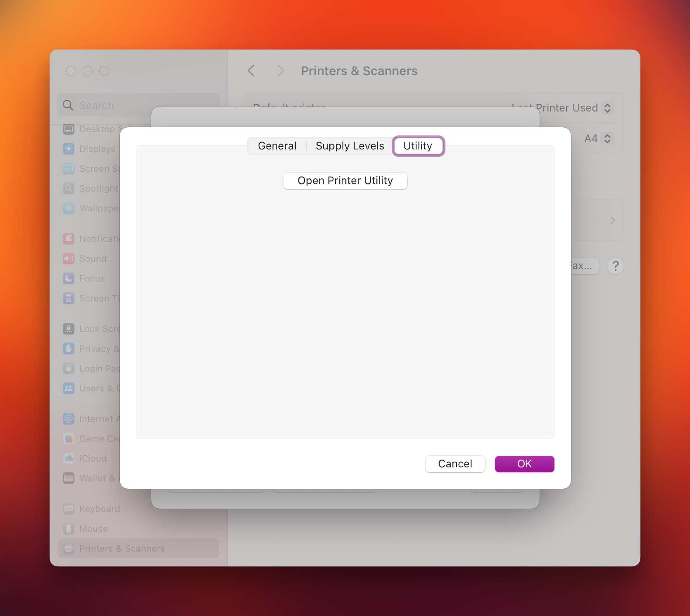The width and height of the screenshot is (690, 616).
Task: Open Spotlight settings icon
Action: point(69,188)
